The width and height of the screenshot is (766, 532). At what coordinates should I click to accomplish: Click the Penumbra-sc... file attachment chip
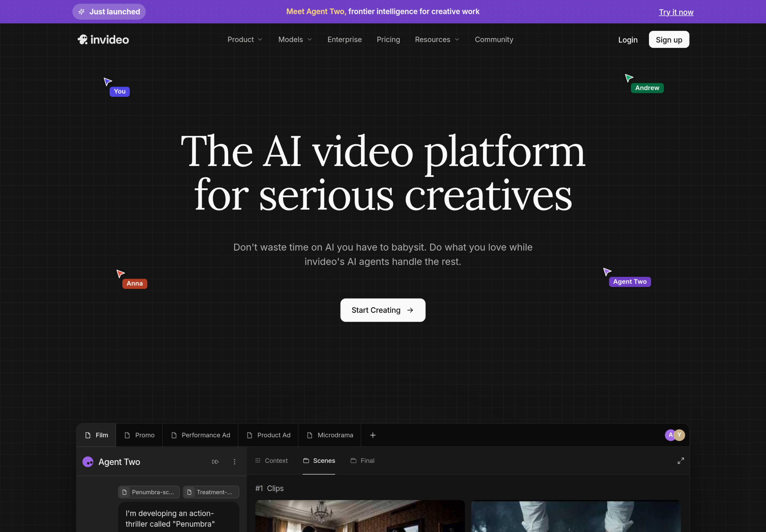[149, 492]
